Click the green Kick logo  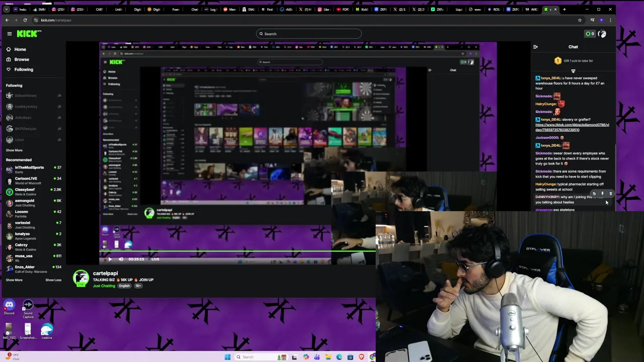(29, 34)
